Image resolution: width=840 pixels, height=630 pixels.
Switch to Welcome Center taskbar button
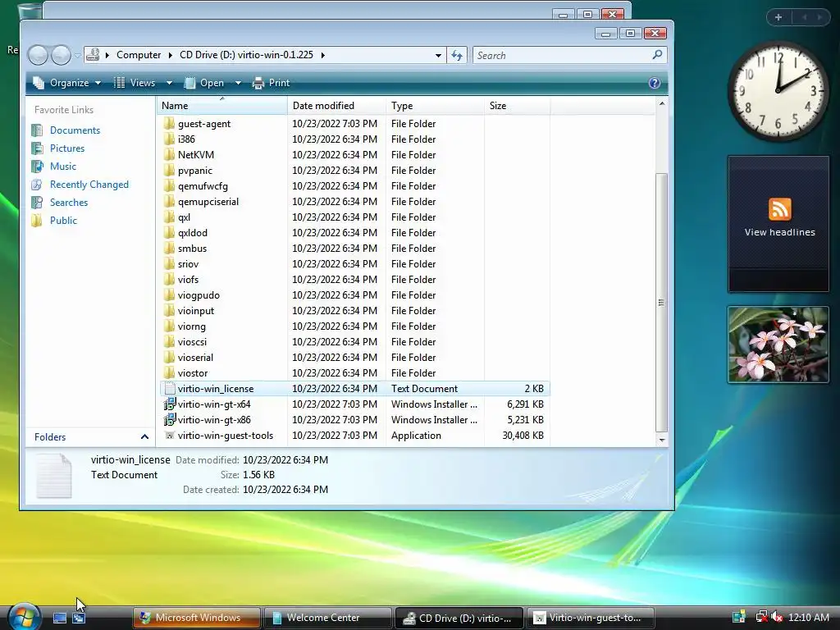327,618
